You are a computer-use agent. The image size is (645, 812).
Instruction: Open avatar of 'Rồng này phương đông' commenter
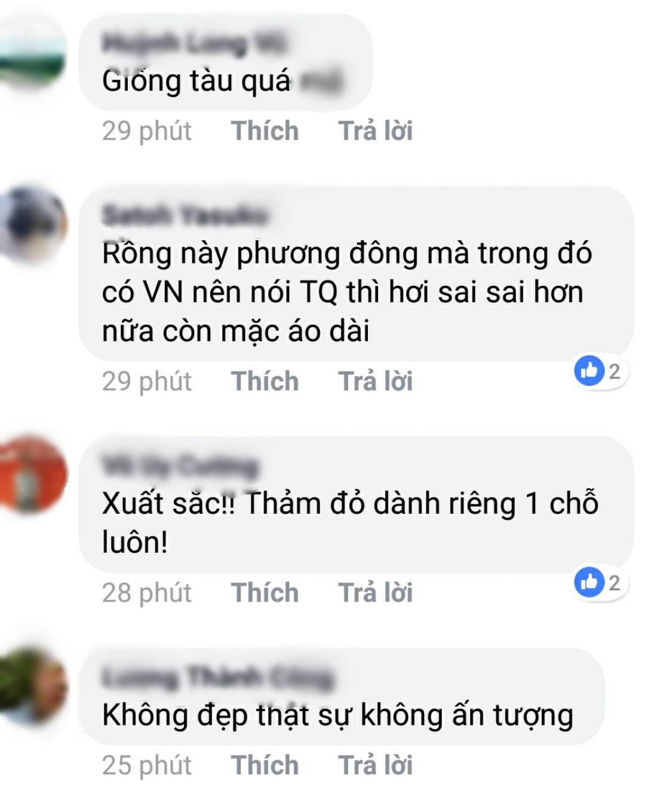coord(33,223)
